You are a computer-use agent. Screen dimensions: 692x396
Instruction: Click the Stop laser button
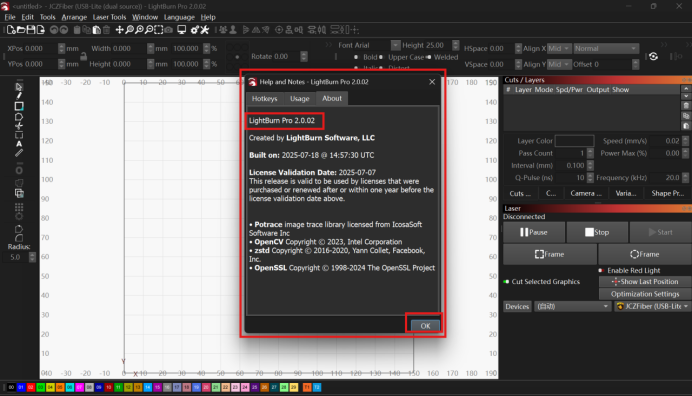(x=597, y=232)
